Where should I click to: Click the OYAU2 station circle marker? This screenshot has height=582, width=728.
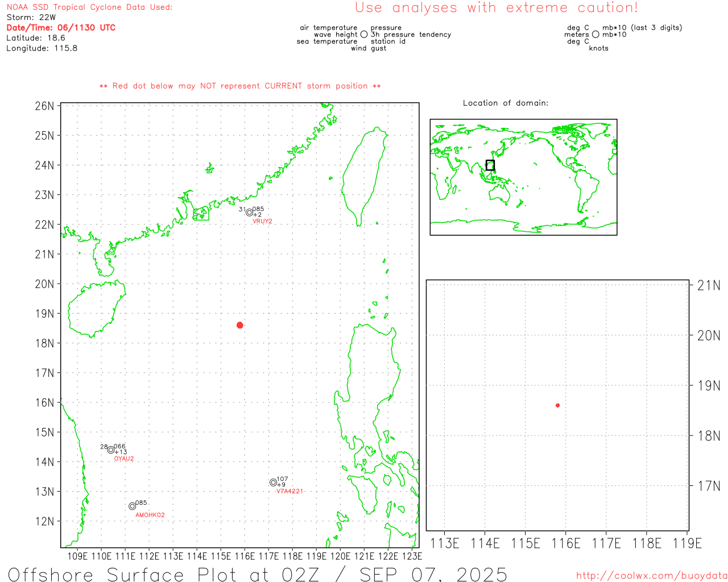(x=111, y=450)
